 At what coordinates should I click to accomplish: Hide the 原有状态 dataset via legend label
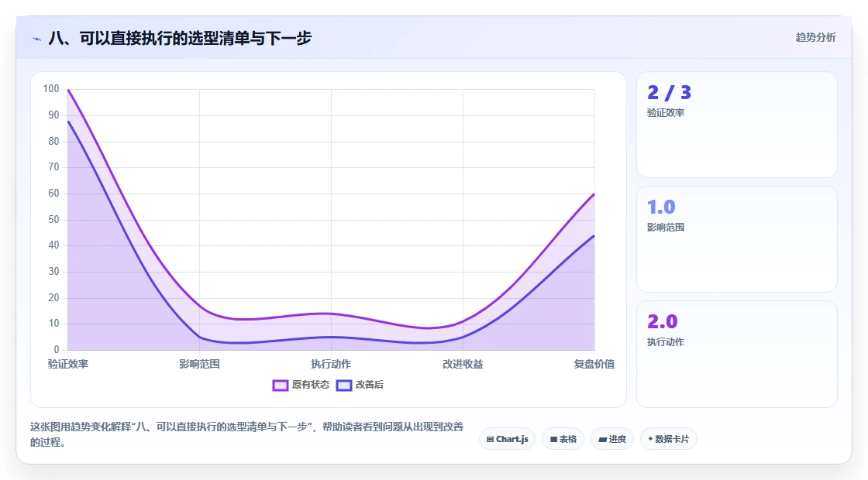[x=311, y=384]
